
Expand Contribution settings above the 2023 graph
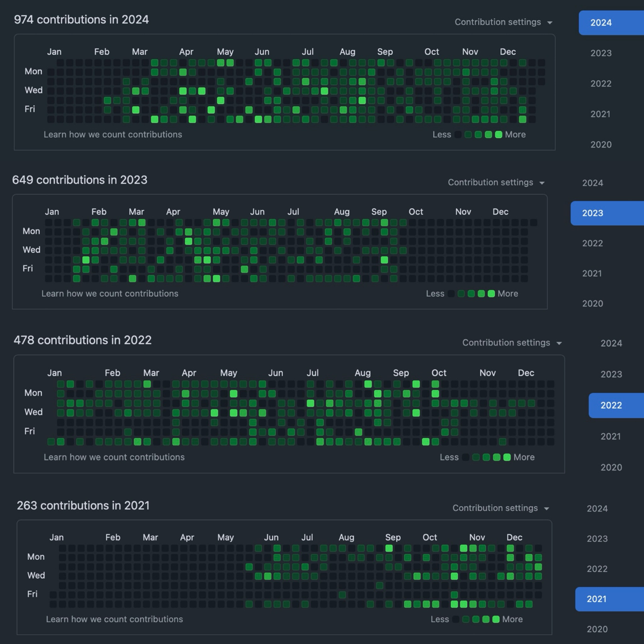(x=496, y=182)
